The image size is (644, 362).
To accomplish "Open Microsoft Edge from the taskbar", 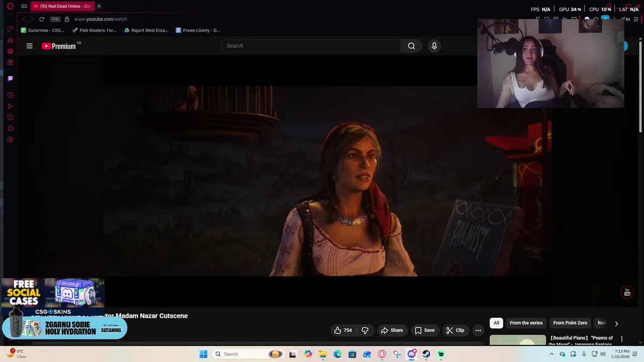I will click(338, 354).
